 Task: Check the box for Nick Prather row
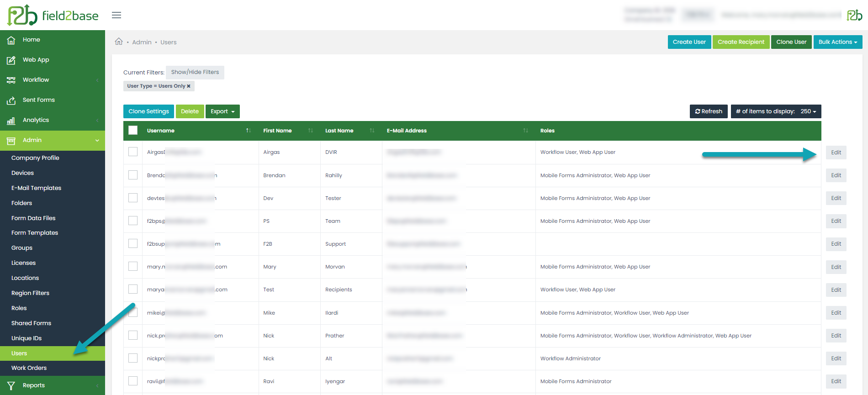click(x=133, y=335)
